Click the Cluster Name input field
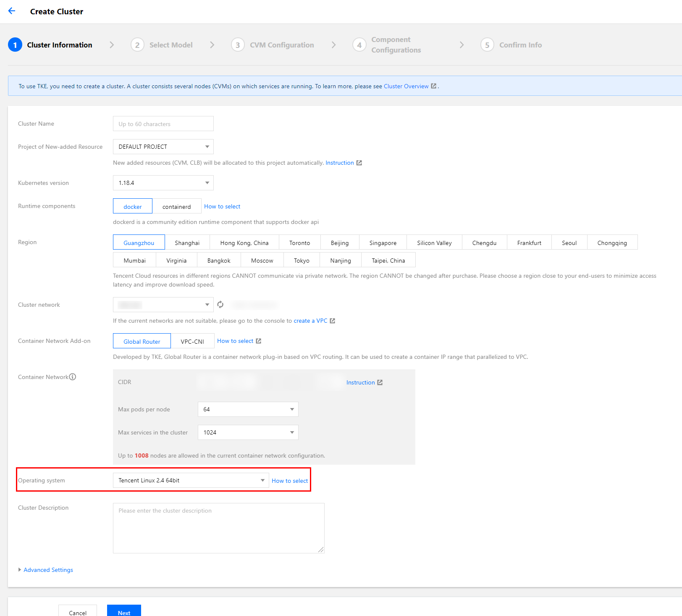 click(163, 124)
